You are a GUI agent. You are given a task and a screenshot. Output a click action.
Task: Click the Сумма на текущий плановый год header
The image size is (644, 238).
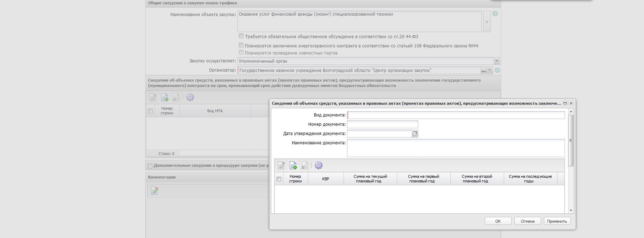[370, 179]
